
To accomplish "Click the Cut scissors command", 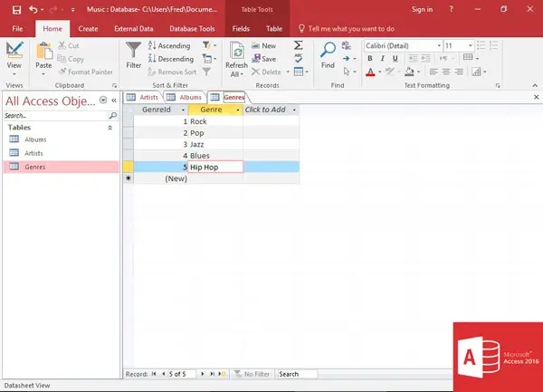I will 69,45.
